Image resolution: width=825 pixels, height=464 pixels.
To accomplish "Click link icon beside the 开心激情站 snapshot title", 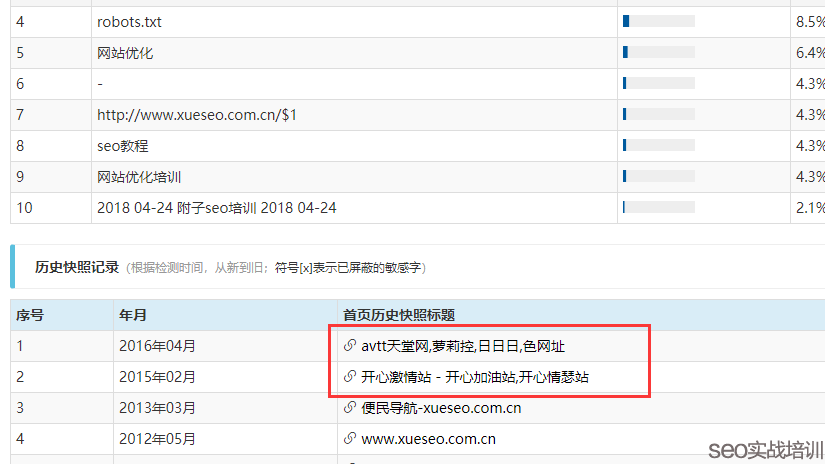I will click(x=350, y=377).
